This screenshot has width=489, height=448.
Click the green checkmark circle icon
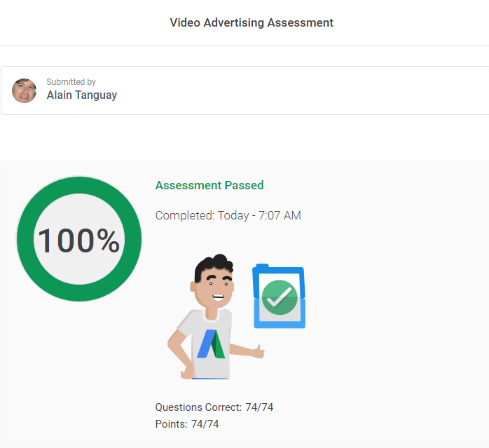(x=280, y=297)
